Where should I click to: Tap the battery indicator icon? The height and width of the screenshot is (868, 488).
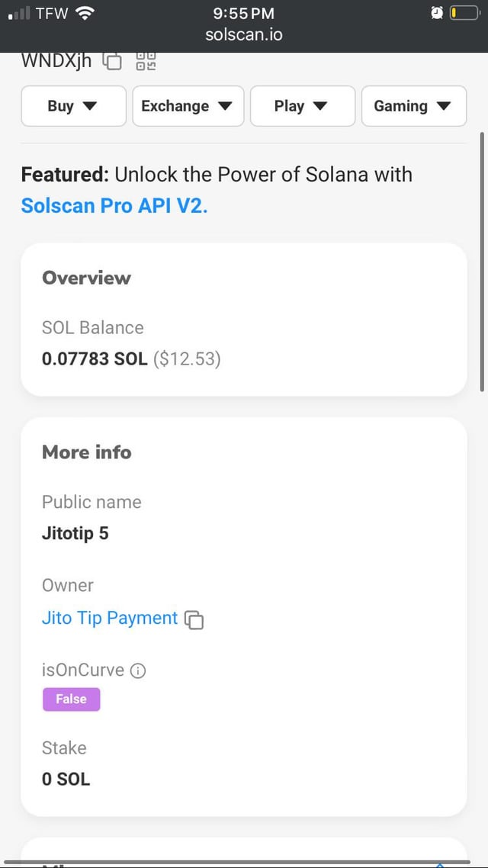[x=464, y=13]
